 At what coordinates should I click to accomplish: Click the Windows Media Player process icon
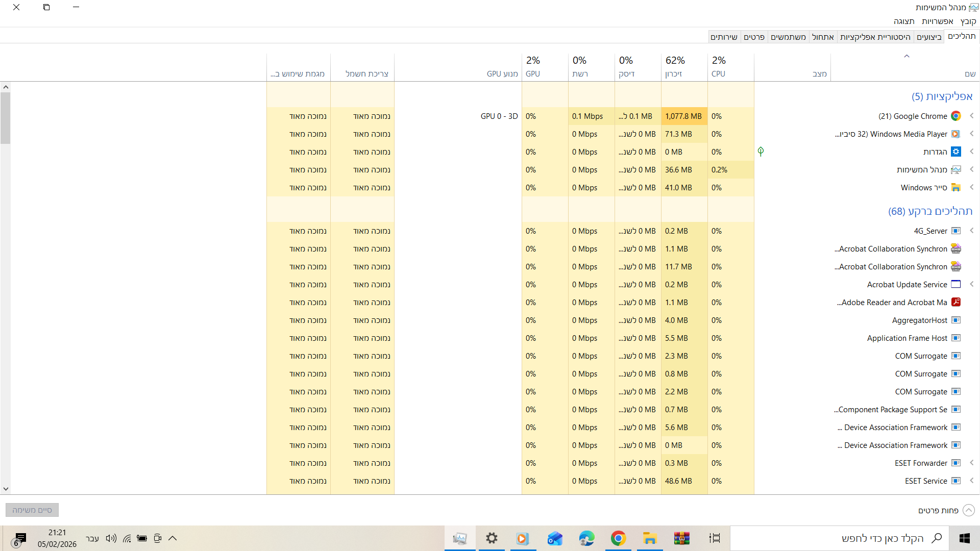pyautogui.click(x=955, y=134)
